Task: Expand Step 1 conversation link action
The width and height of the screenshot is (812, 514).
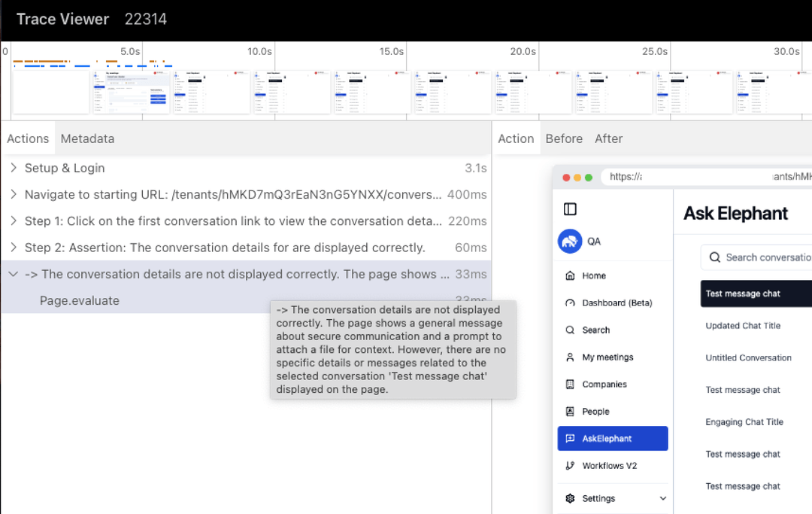Action: pos(14,221)
